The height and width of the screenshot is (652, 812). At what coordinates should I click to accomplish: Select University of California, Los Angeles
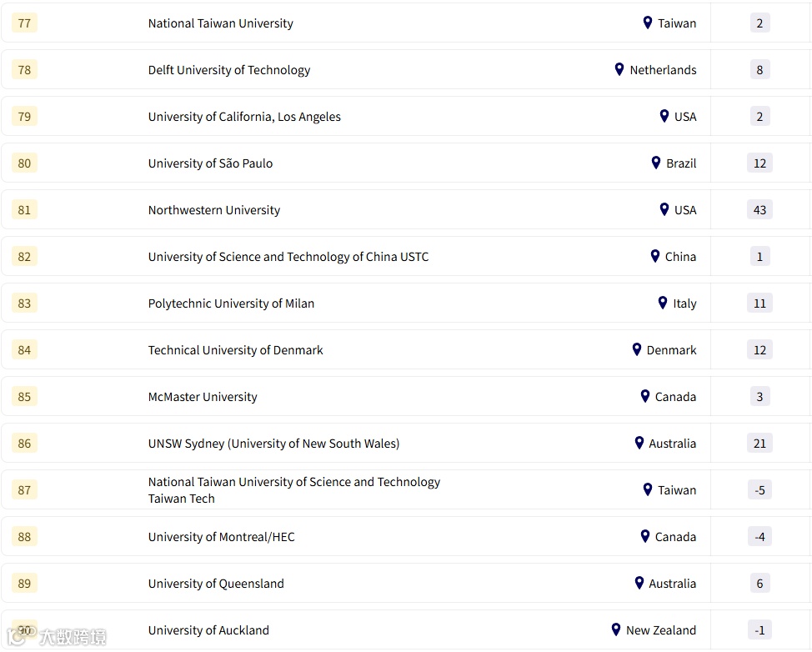(x=244, y=117)
